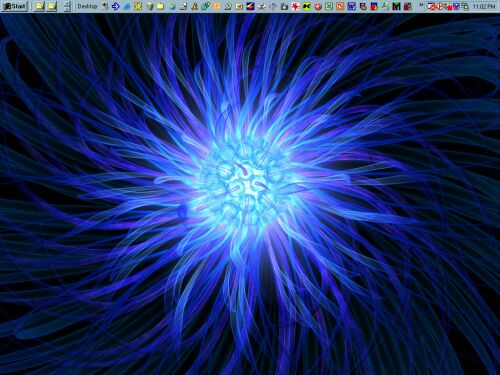Open the blue shield tray icon
Viewport: 500px width, 375px height.
[x=456, y=6]
